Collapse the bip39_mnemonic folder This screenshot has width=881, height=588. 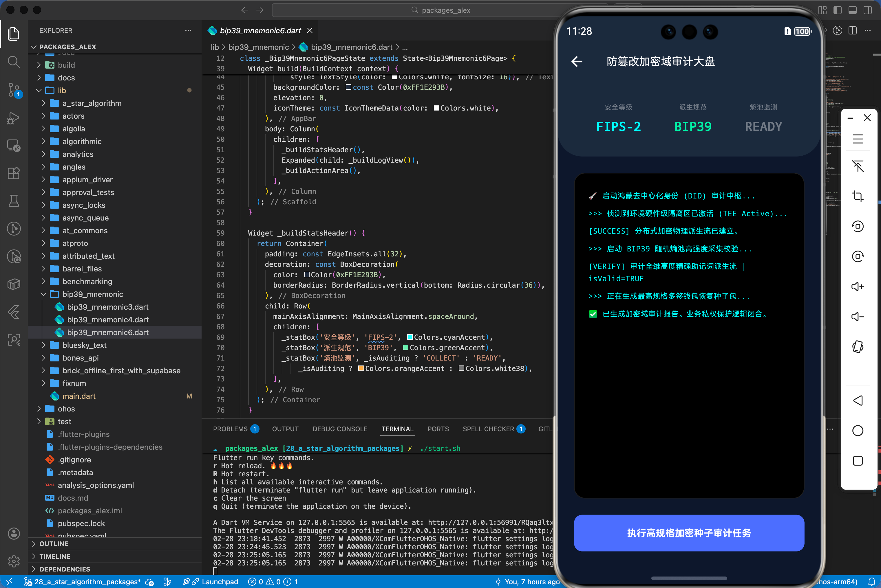(92, 294)
